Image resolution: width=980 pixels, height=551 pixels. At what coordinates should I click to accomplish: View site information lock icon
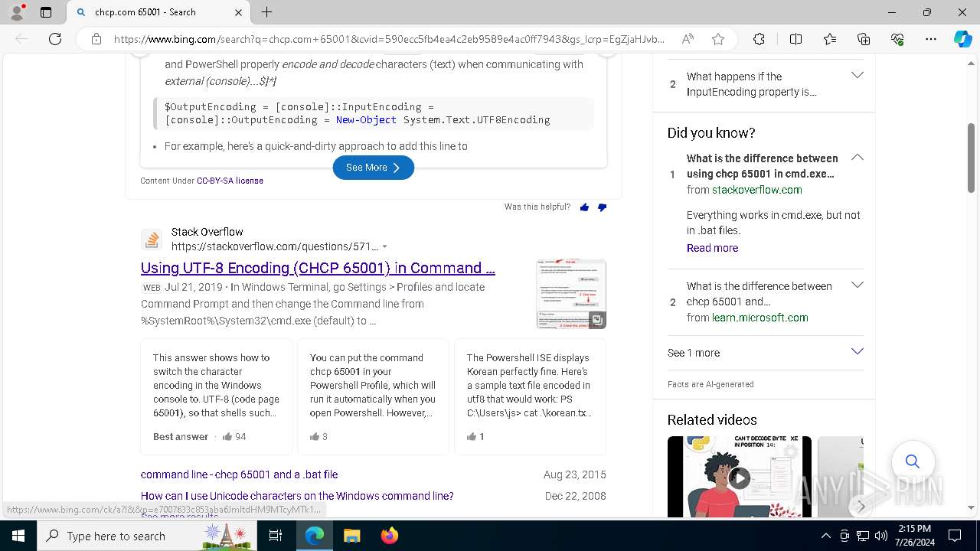coord(96,39)
